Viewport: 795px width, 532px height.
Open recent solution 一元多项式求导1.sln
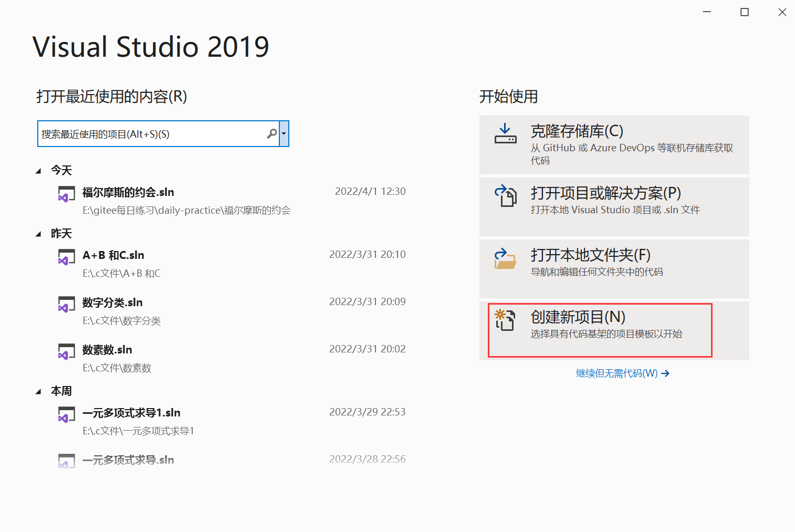pyautogui.click(x=131, y=413)
